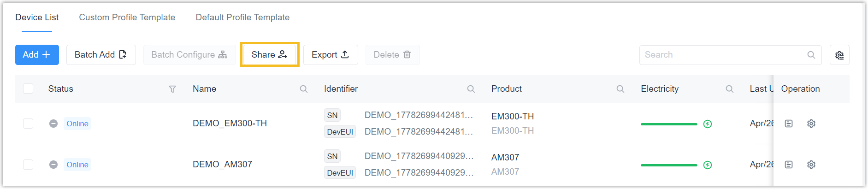The image size is (868, 189).
Task: Switch to the Custom Profile Template tab
Action: (x=127, y=18)
